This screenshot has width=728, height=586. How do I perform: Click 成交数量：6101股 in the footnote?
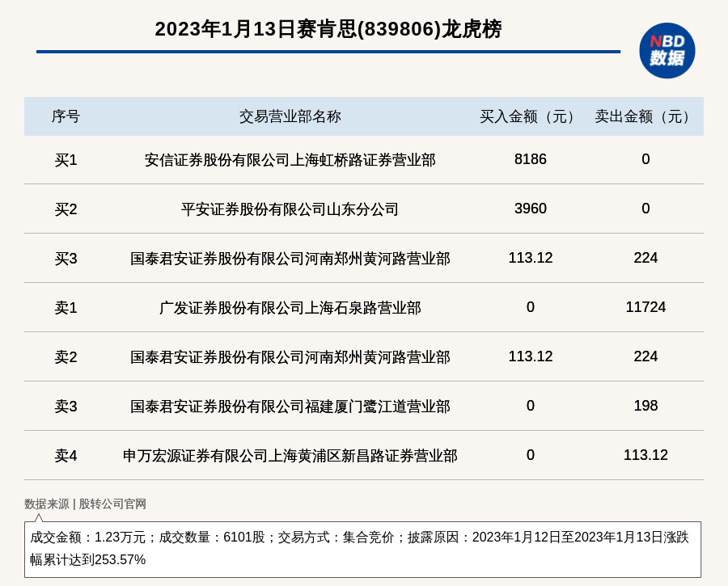(x=212, y=538)
